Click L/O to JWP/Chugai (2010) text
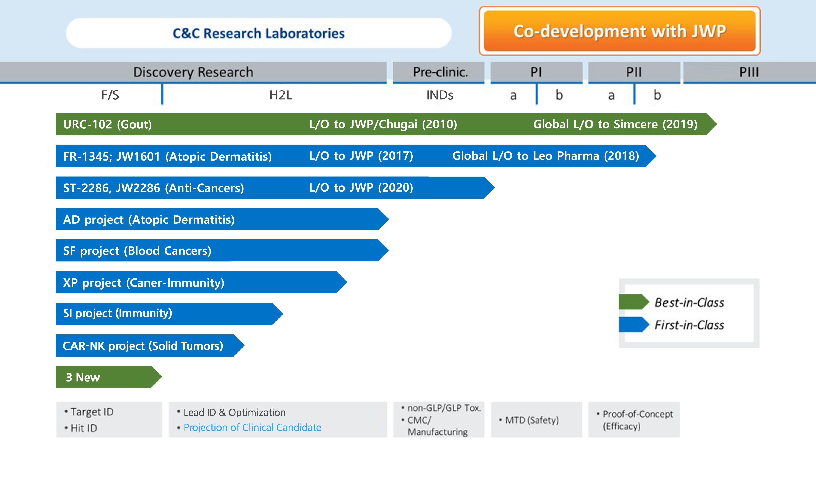816x504 pixels. pos(383,124)
